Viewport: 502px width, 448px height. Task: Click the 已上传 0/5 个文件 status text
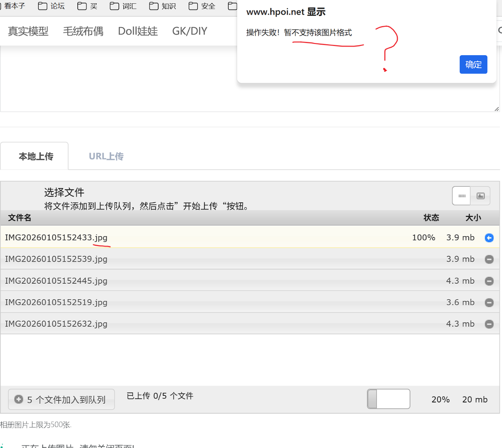point(160,396)
